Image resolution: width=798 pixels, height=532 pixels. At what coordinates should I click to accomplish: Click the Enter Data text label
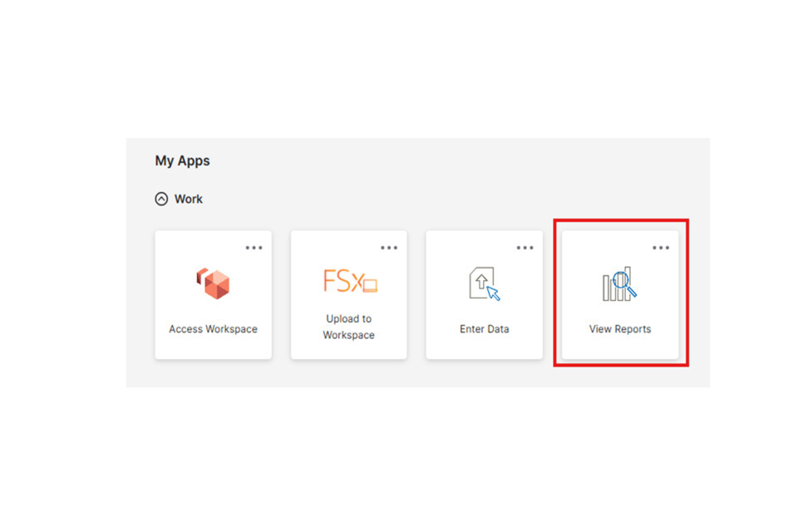pyautogui.click(x=485, y=329)
